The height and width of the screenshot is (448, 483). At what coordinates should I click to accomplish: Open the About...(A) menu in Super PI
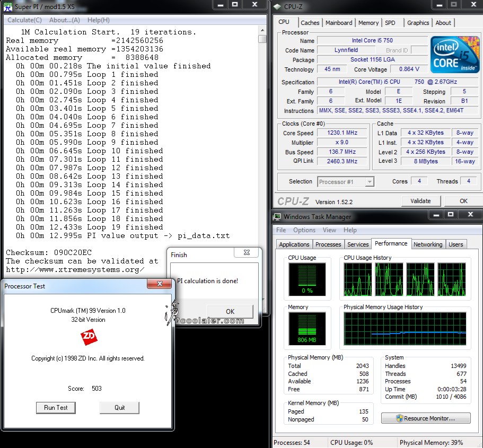tap(65, 20)
